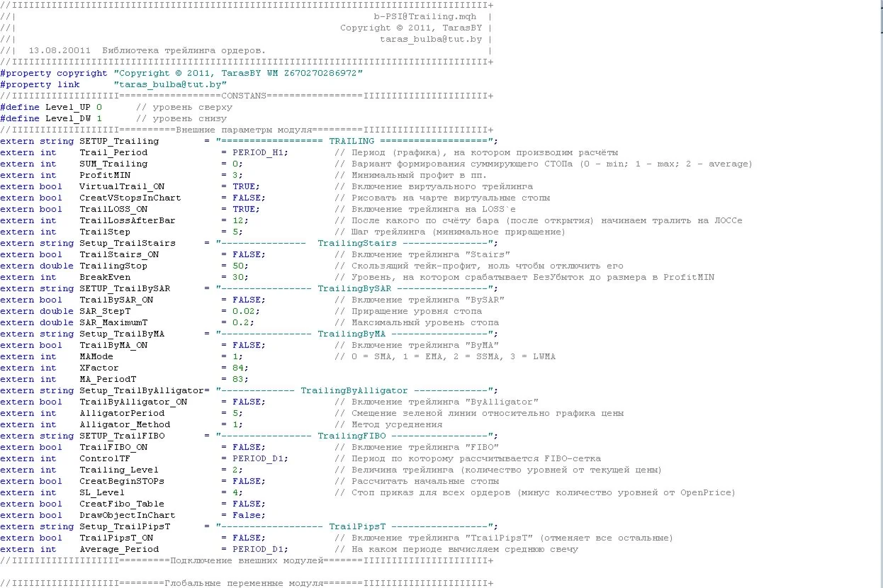Click the SUM_Trailing variable name

(x=113, y=164)
